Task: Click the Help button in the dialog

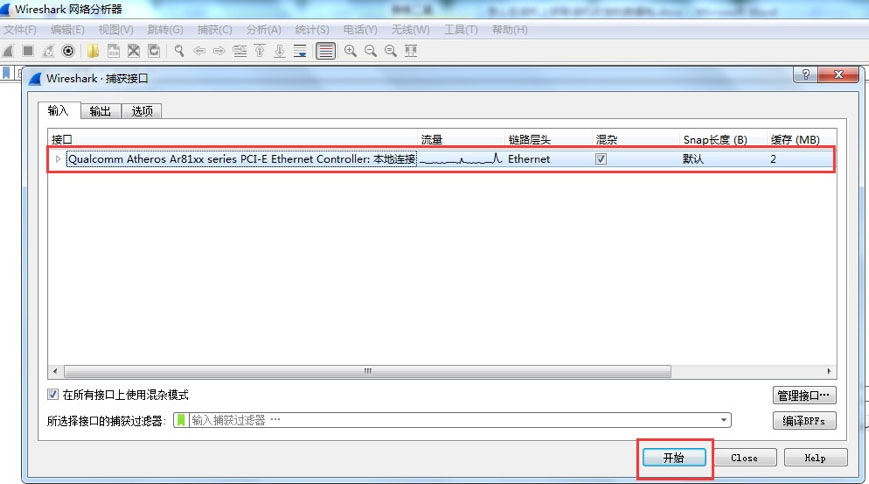Action: click(815, 458)
